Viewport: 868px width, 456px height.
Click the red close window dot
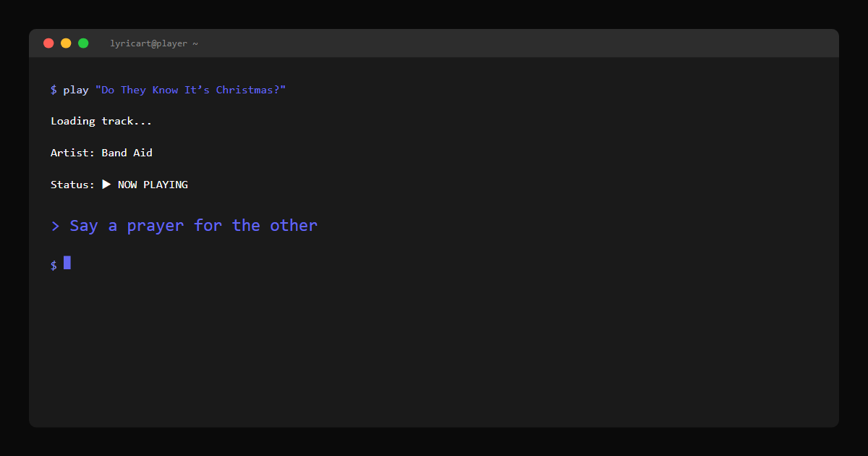[x=48, y=43]
